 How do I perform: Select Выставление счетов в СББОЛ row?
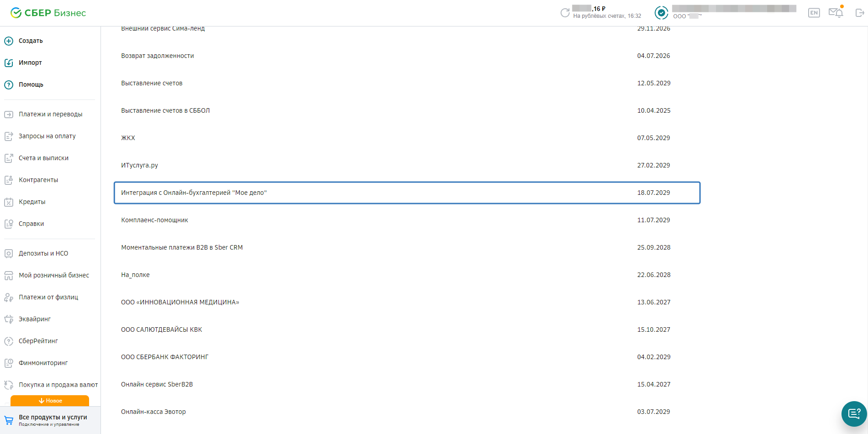click(x=407, y=110)
